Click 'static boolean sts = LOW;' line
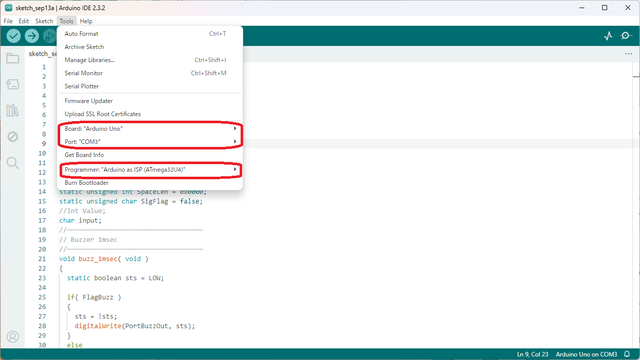This screenshot has width=640, height=360. [116, 278]
